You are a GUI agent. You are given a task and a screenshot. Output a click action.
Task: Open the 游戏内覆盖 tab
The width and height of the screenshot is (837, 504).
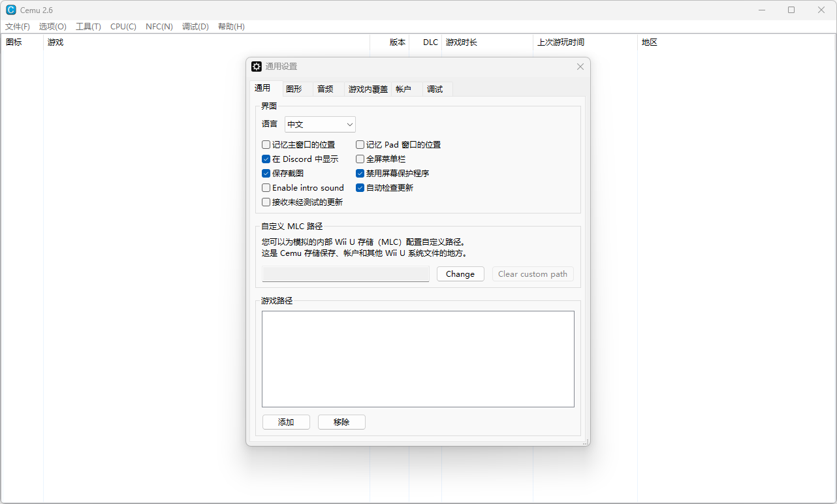(x=368, y=89)
